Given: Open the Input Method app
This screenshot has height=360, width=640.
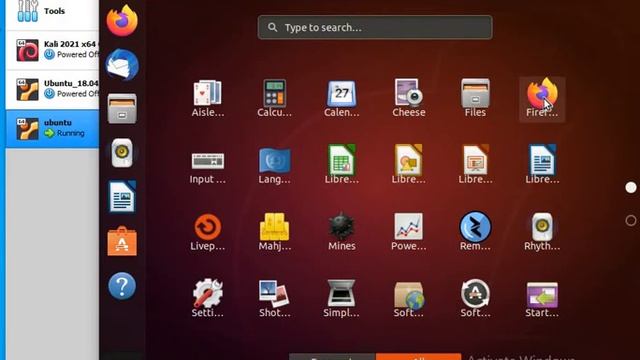Looking at the screenshot, I should coord(207,167).
